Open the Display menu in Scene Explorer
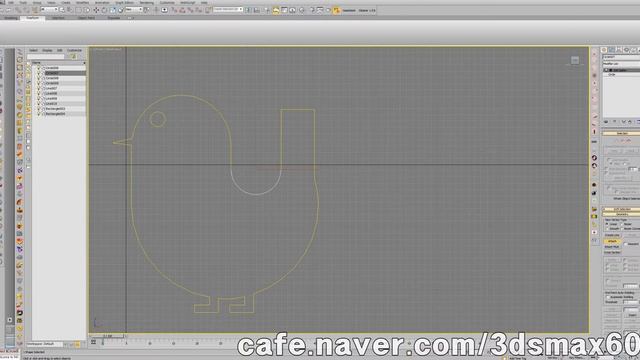This screenshot has height=360, width=640. tap(47, 50)
